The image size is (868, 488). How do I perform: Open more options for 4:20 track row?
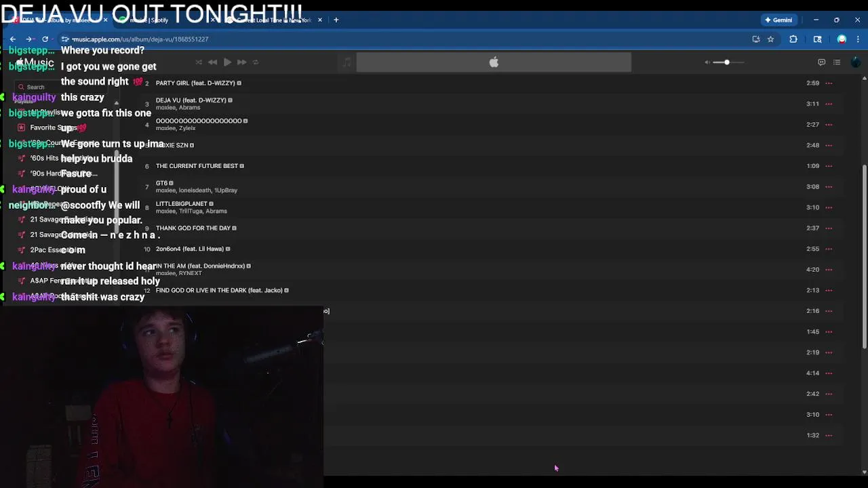[x=829, y=269]
